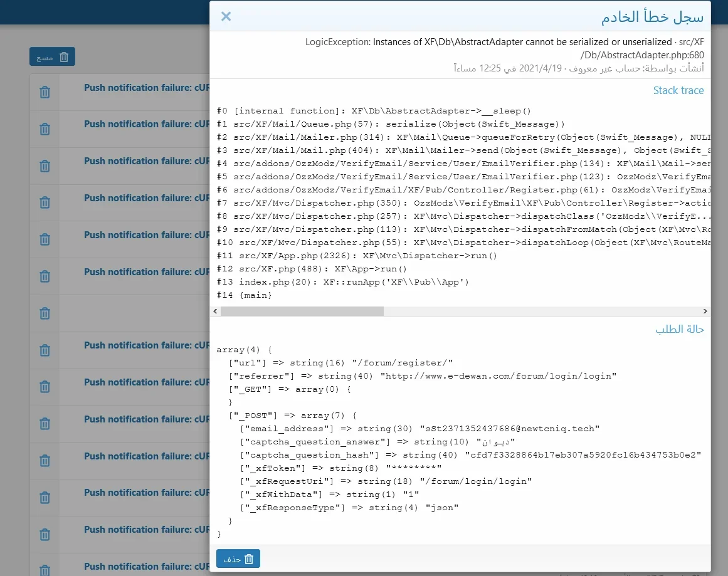Click stack line '#0 [internal function]'
Viewport: 728px width, 576px height.
tap(374, 111)
